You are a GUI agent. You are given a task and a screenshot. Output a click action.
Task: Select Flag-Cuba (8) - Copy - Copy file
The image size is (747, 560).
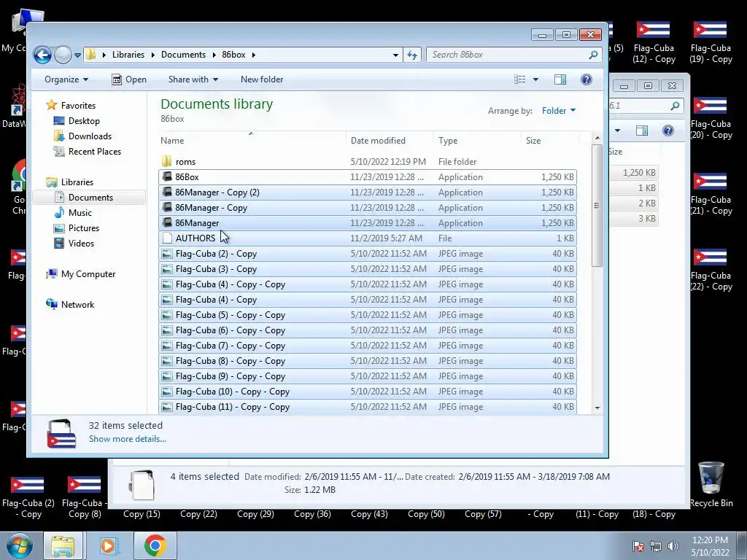(368, 361)
